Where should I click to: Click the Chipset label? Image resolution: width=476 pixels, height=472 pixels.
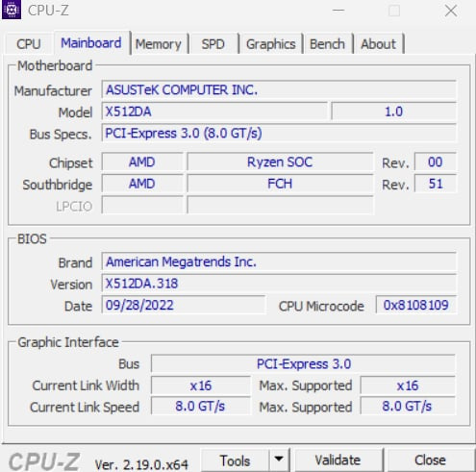[70, 163]
